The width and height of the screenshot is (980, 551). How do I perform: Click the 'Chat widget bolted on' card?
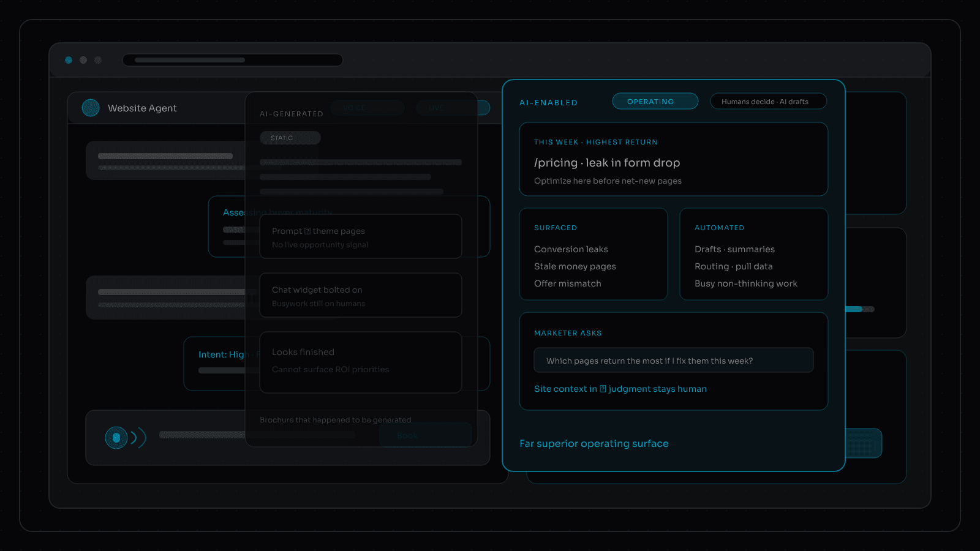(361, 295)
